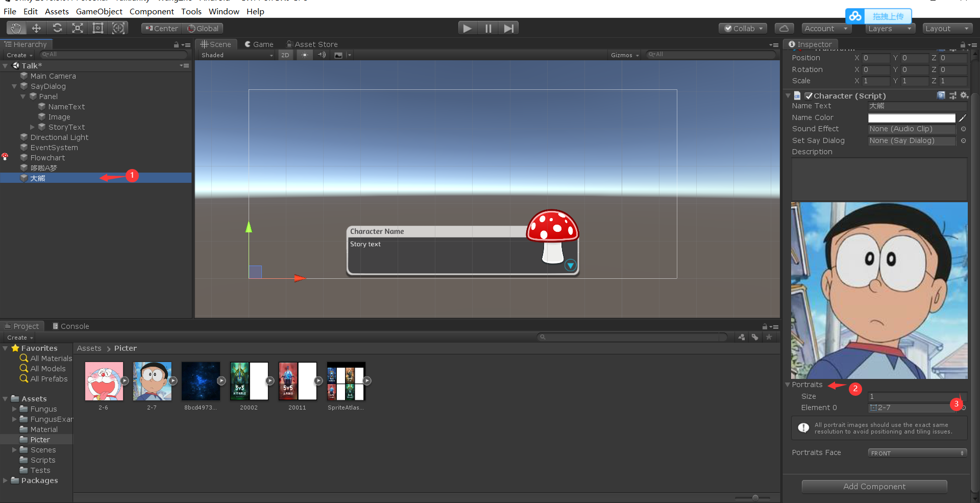
Task: Open Character script help reference
Action: click(x=941, y=95)
